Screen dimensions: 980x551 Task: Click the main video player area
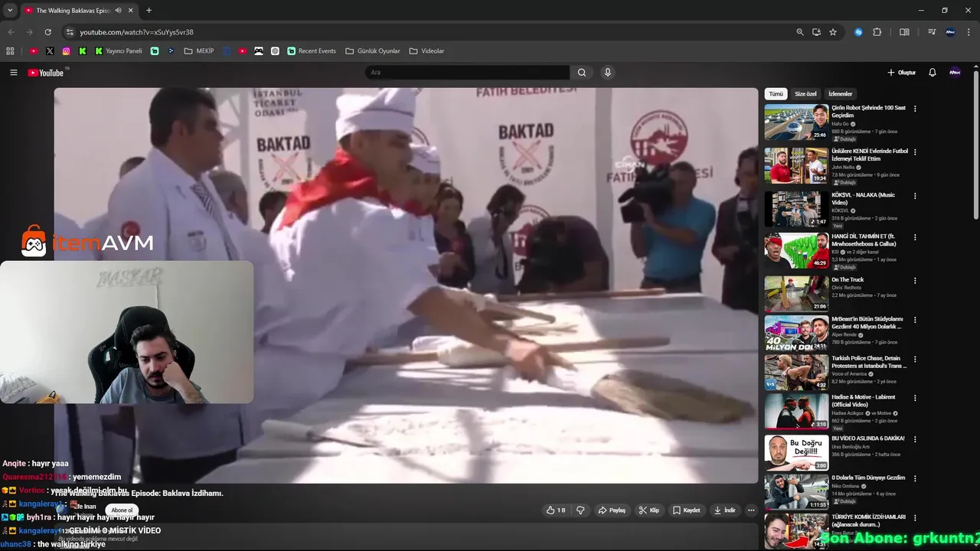[x=406, y=285]
